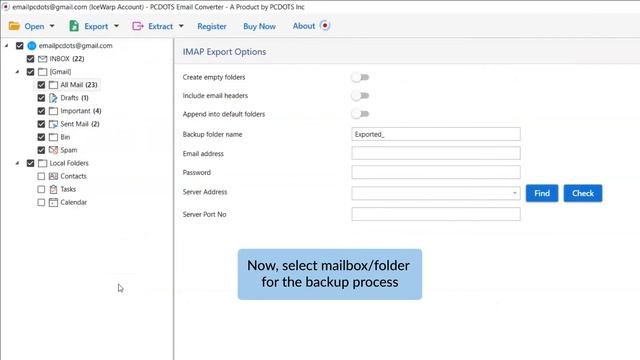Click the Find button

(x=542, y=193)
